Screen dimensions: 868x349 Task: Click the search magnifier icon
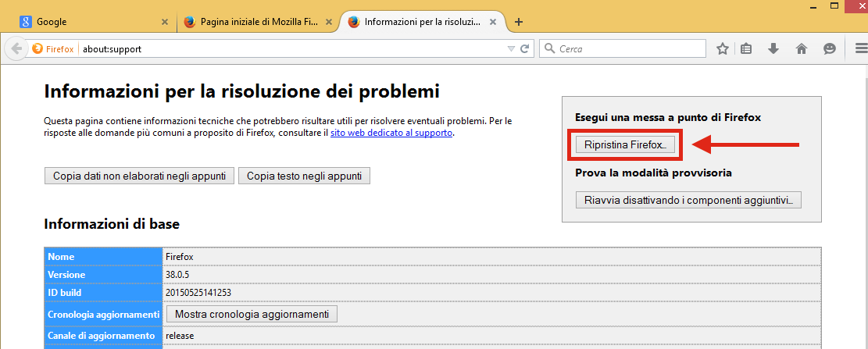pos(550,48)
